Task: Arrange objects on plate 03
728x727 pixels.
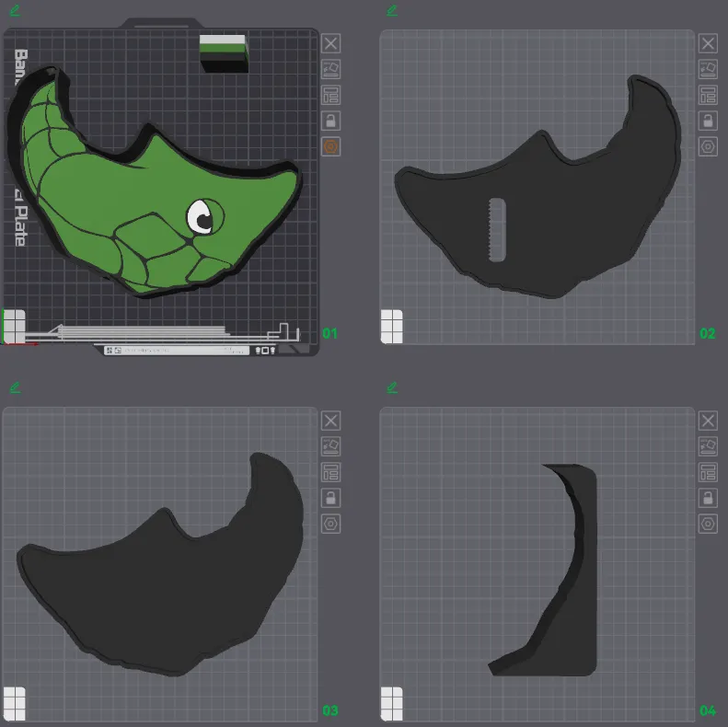Action: (330, 472)
